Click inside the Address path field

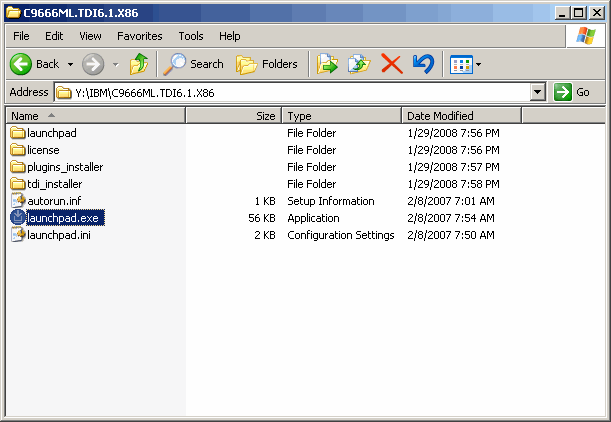click(300, 92)
